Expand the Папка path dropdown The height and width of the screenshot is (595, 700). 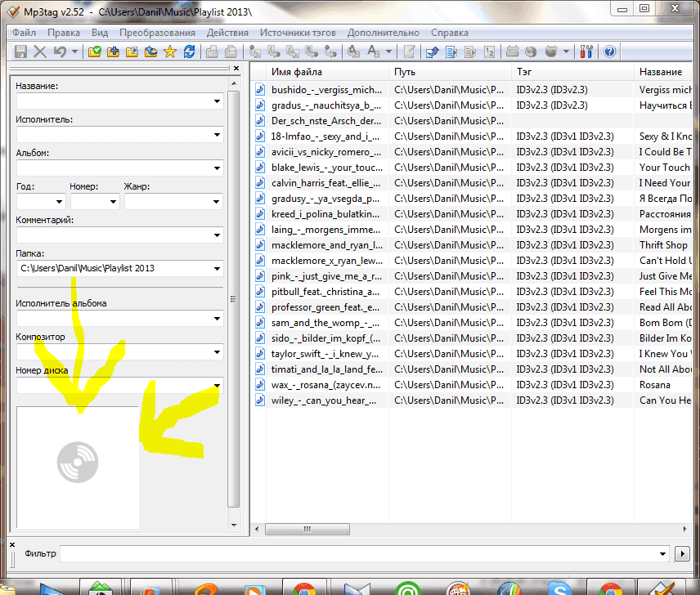point(217,269)
